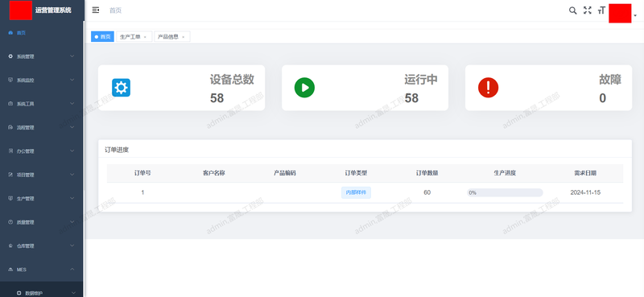644x297 pixels.
Task: Click the 内部样件 order type tag
Action: pyautogui.click(x=356, y=192)
